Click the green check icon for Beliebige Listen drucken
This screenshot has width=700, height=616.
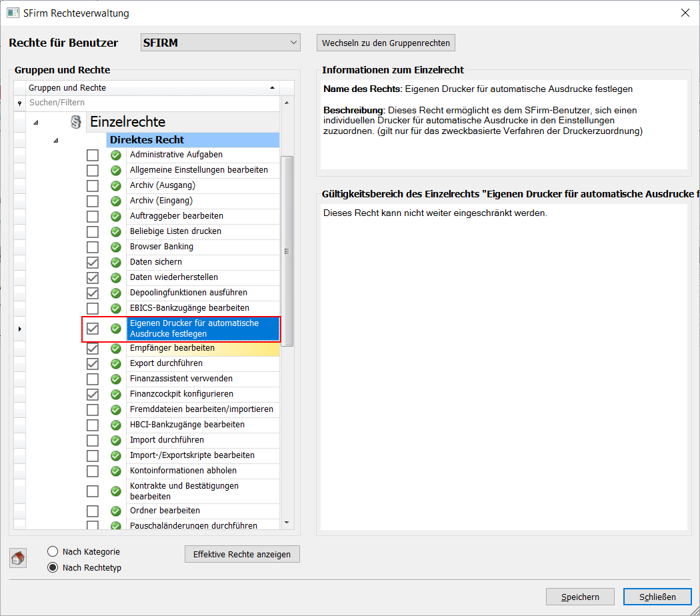115,232
